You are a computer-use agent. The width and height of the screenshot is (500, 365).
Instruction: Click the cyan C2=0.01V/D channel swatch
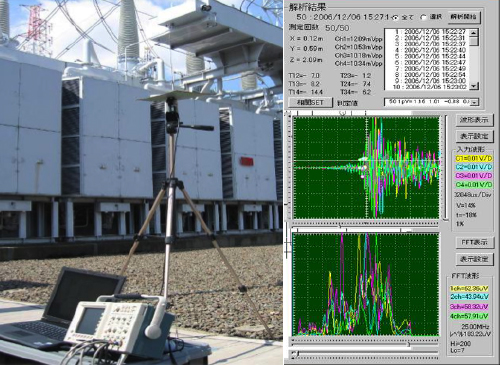click(474, 167)
